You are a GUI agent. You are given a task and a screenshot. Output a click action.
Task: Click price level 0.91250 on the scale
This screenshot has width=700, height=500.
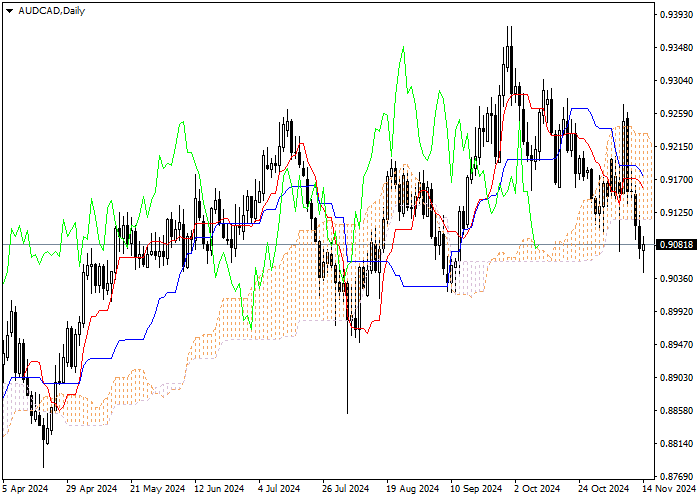677,212
